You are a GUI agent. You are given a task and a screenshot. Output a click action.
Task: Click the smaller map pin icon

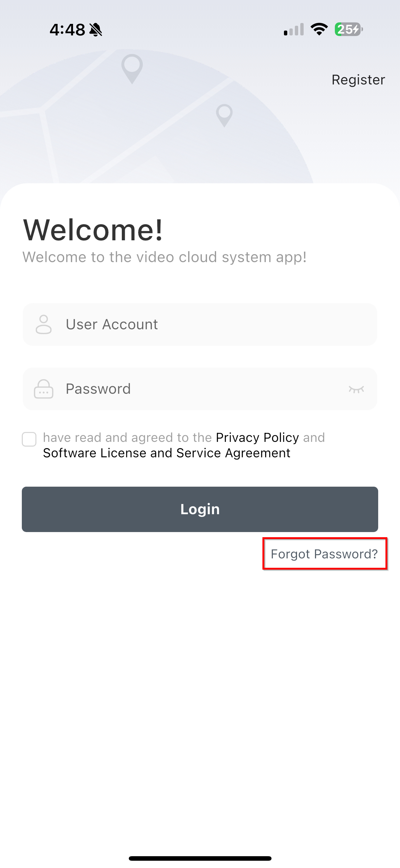click(224, 115)
